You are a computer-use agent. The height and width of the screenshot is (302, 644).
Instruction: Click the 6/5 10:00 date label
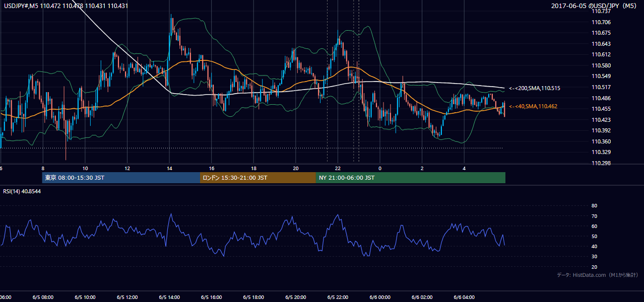point(85,297)
